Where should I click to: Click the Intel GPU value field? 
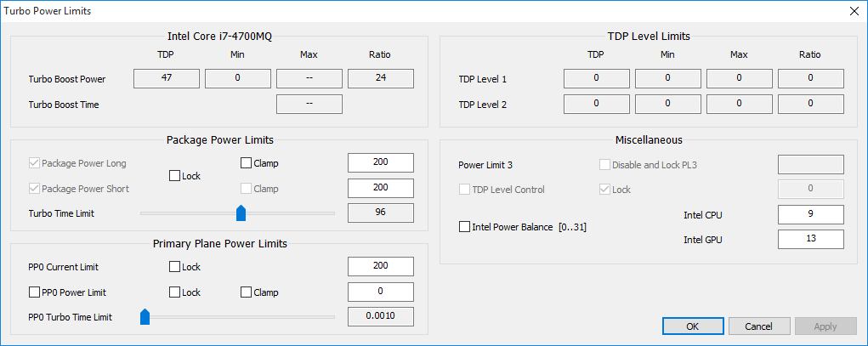tap(811, 239)
